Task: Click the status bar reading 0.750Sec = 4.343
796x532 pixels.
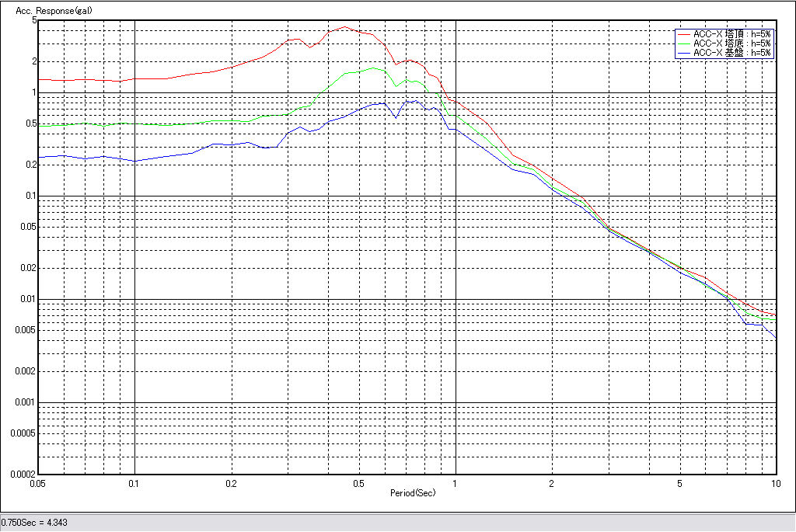Action: pos(34,523)
